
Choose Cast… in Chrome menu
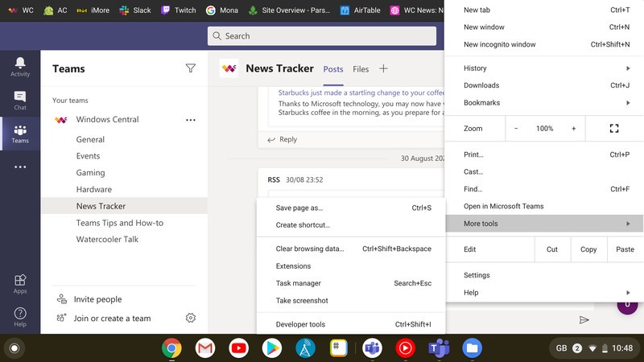pyautogui.click(x=545, y=171)
